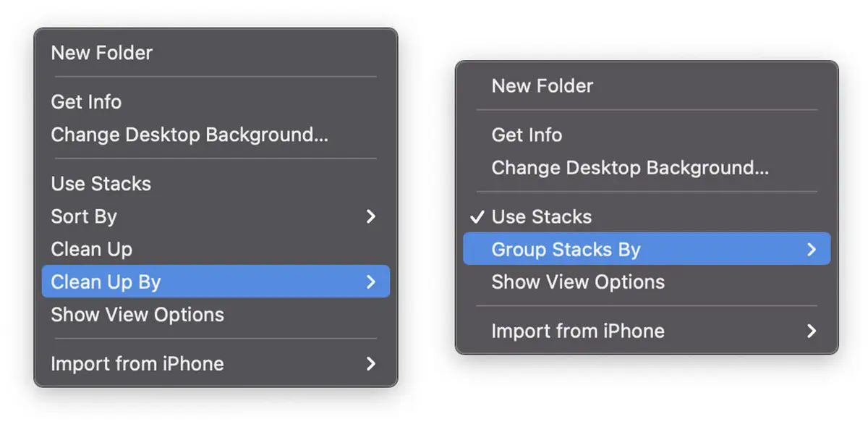Image resolution: width=868 pixels, height=427 pixels.
Task: Create New Folder from the Group Stacks menu
Action: (542, 86)
